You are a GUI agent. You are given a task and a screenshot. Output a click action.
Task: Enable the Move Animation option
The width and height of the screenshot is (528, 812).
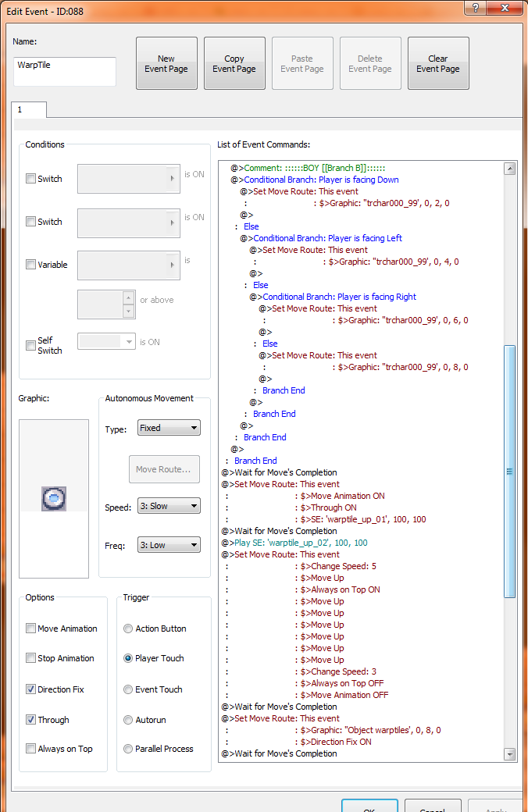coord(31,629)
